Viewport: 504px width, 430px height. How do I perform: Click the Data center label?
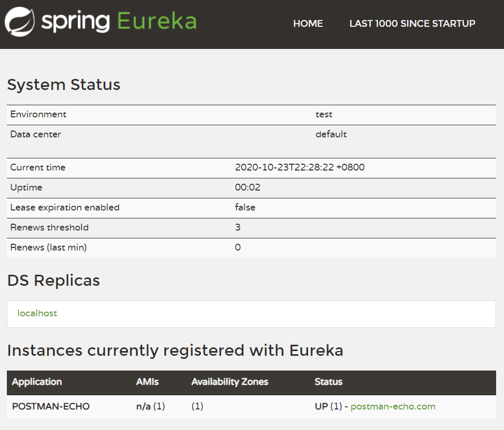tap(36, 134)
